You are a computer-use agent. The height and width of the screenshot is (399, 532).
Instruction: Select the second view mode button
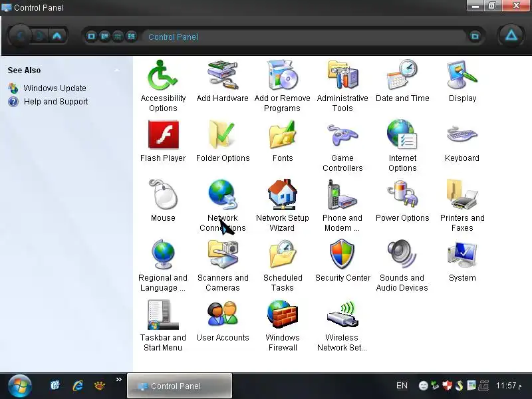104,36
